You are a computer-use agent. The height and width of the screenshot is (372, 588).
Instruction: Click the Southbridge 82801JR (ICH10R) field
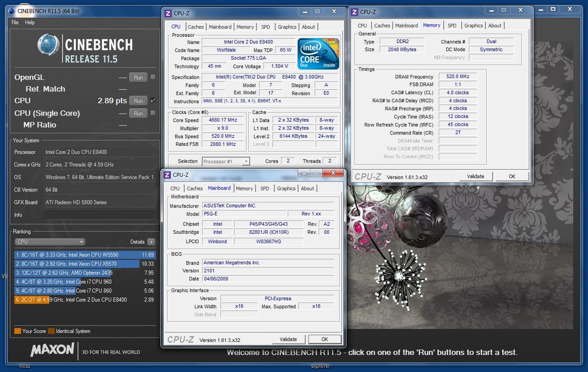tap(269, 232)
